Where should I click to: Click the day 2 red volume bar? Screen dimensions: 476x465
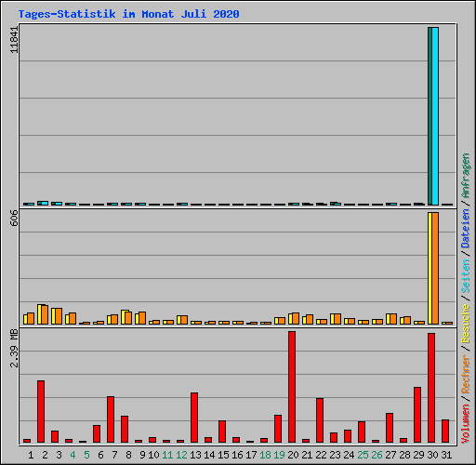point(41,411)
